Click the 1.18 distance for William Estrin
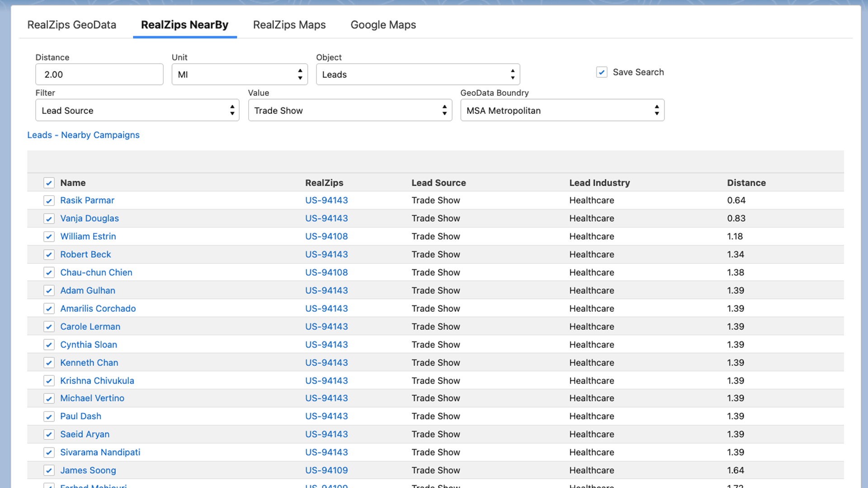 point(735,236)
